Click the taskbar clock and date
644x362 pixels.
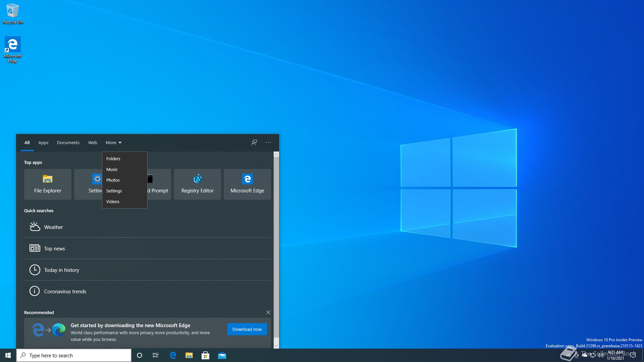coord(615,355)
